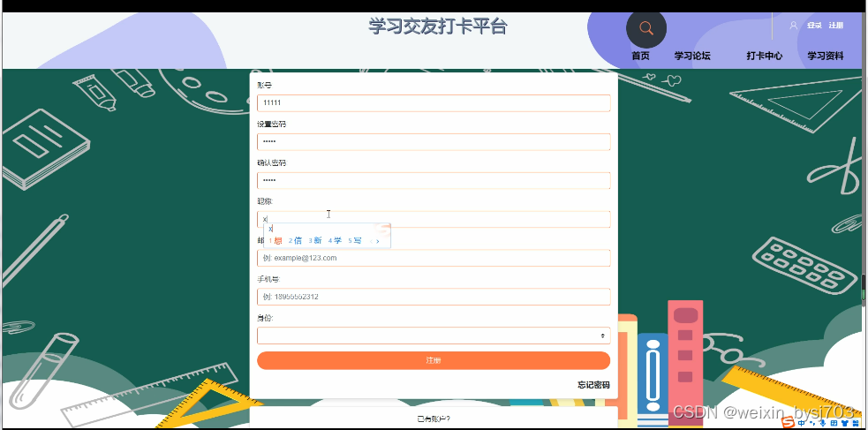Image resolution: width=868 pixels, height=430 pixels.
Task: Click the user profile icon beside 登录
Action: pos(793,26)
